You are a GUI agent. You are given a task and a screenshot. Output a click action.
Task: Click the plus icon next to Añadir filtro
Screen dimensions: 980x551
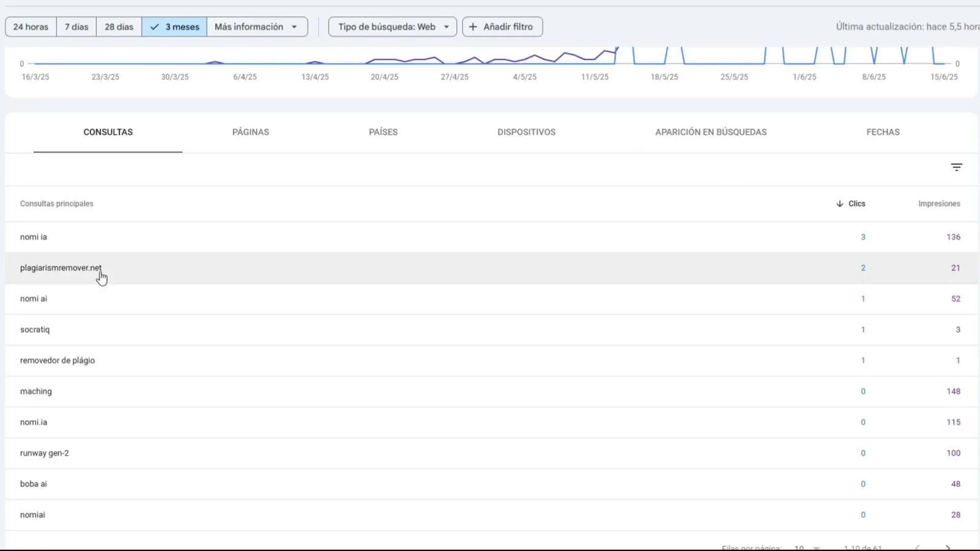[x=473, y=26]
